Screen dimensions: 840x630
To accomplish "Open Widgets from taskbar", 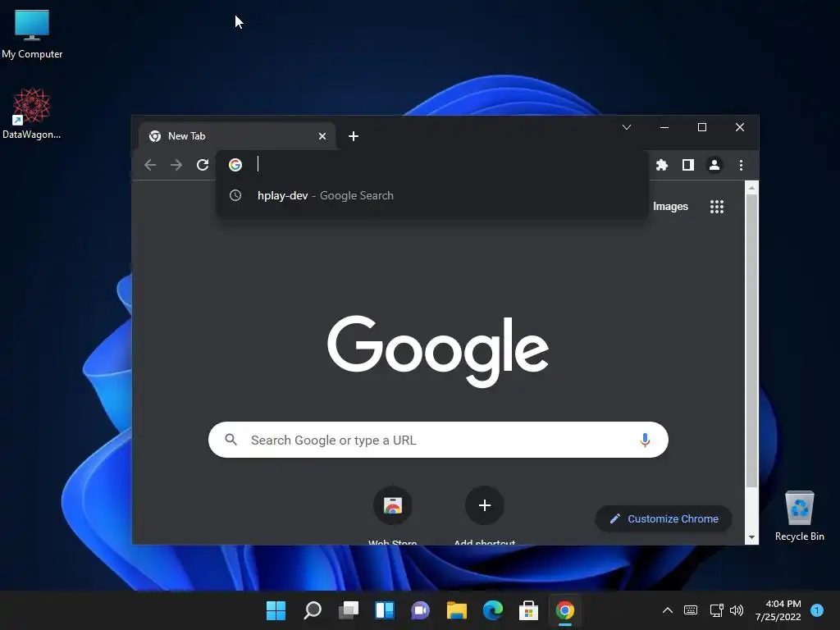I will coord(385,610).
